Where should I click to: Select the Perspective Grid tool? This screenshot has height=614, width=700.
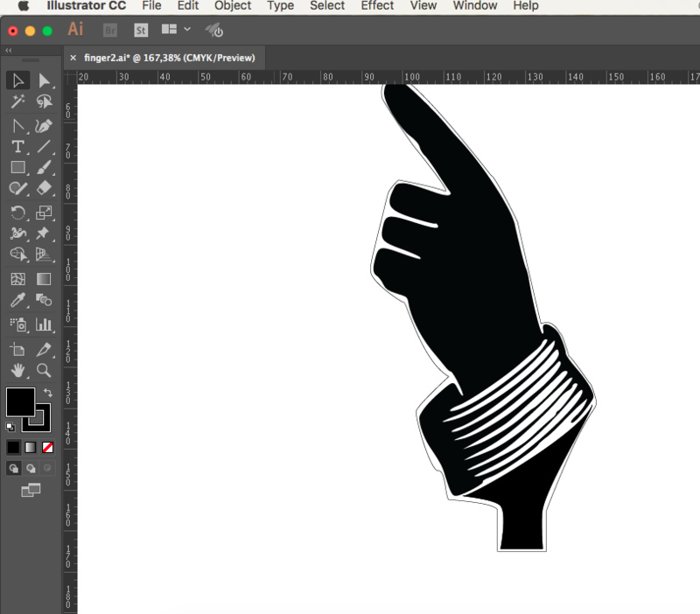44,255
